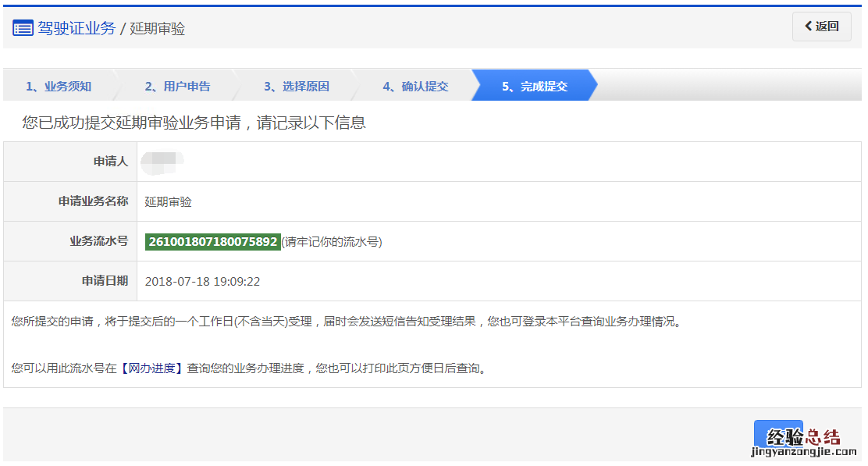Switch to step 3、选择原因
The width and height of the screenshot is (868, 466).
click(296, 86)
